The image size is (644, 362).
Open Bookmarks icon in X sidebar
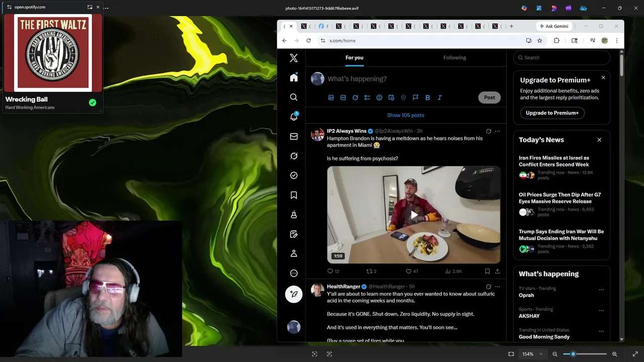pyautogui.click(x=294, y=195)
